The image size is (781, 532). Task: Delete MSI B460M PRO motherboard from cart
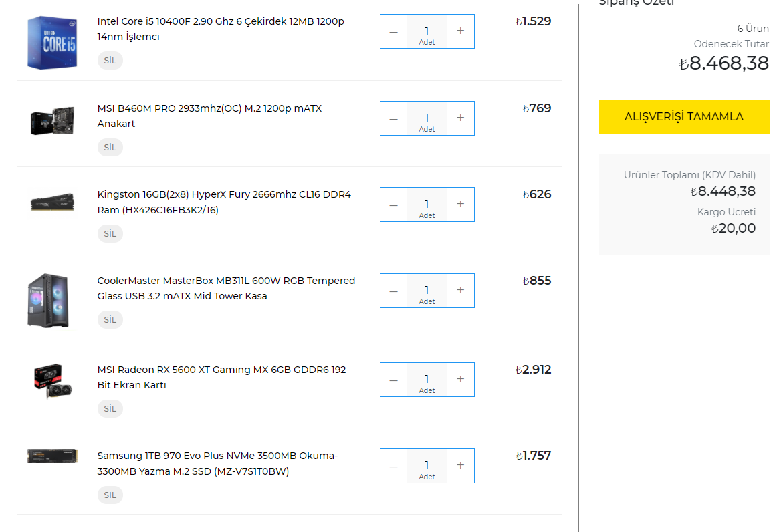pos(110,147)
